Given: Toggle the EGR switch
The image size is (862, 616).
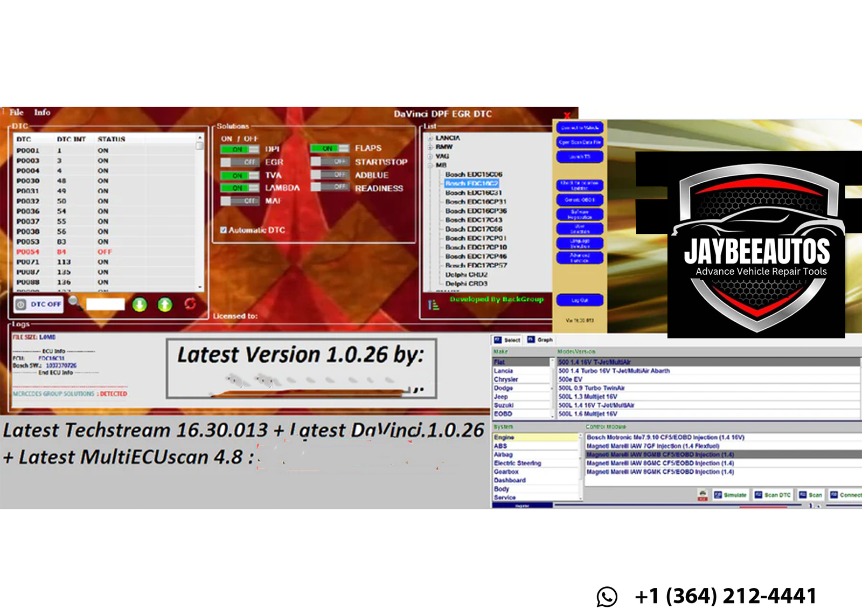Looking at the screenshot, I should (x=240, y=162).
